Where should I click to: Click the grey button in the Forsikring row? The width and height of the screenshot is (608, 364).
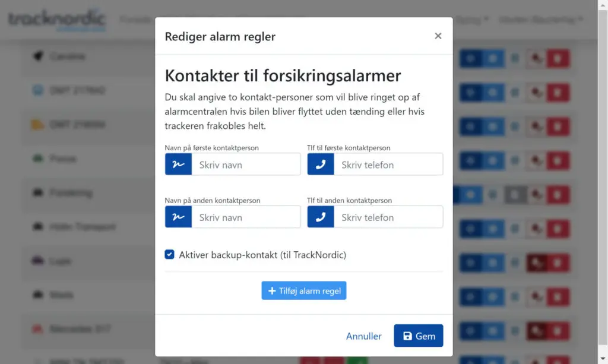[x=515, y=194]
